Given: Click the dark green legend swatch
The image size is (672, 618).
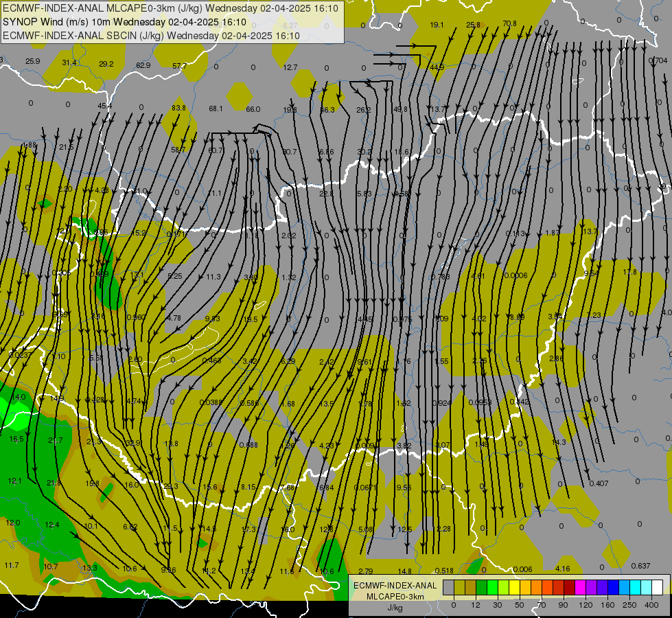Looking at the screenshot, I should (x=481, y=587).
